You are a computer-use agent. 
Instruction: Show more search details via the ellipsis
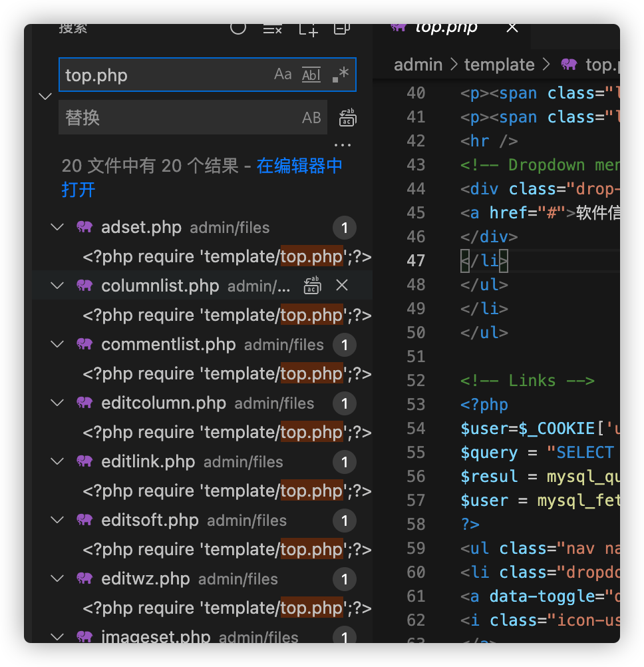click(x=342, y=144)
